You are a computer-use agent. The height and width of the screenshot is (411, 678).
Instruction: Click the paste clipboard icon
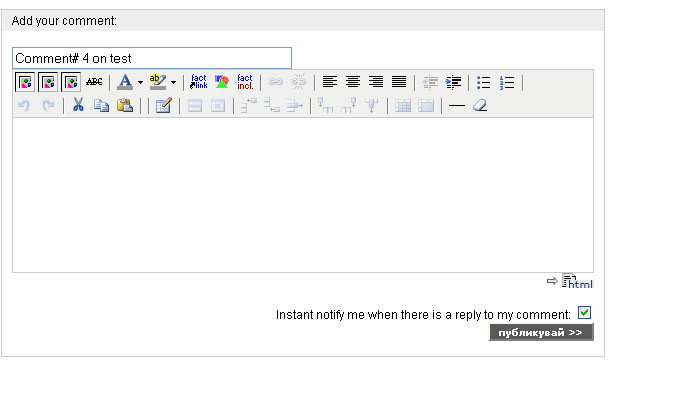point(125,105)
